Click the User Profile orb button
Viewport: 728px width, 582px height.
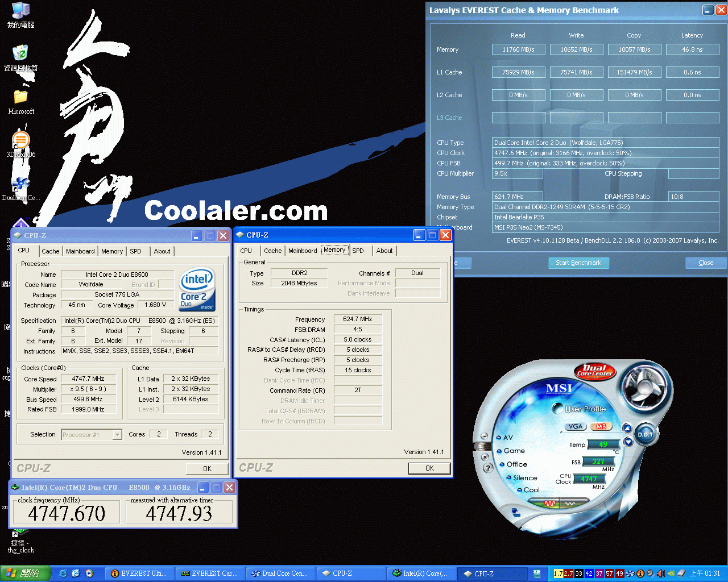pos(558,408)
